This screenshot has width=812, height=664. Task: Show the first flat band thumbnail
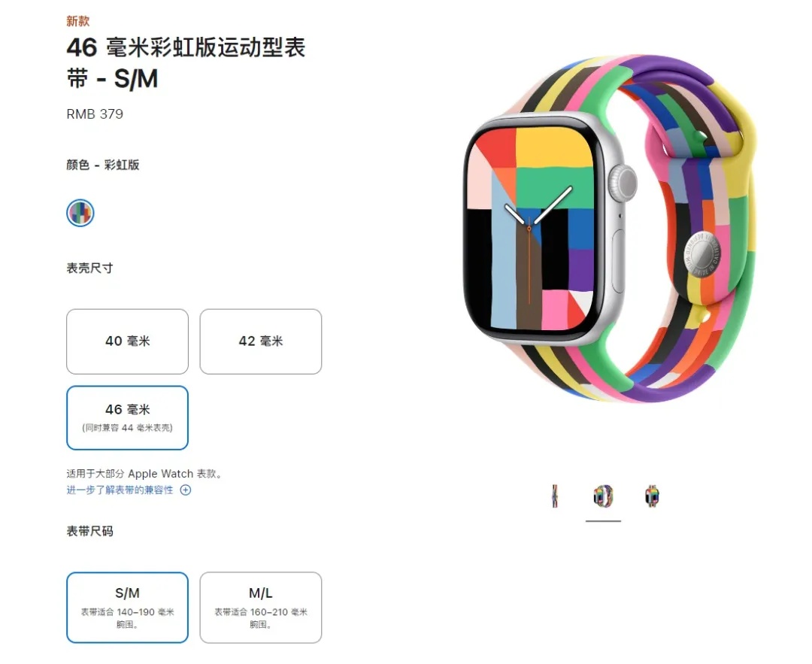click(555, 496)
